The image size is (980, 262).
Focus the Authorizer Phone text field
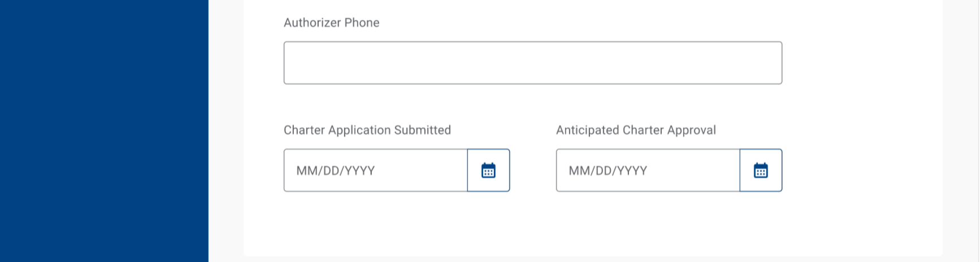pos(532,63)
